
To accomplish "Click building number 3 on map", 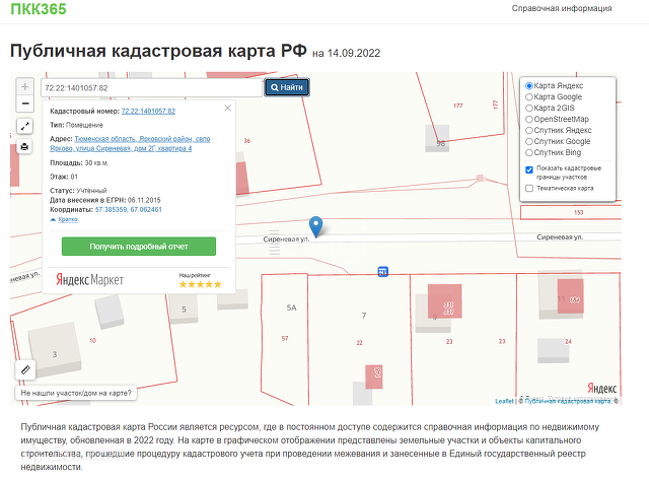I will coord(55,354).
